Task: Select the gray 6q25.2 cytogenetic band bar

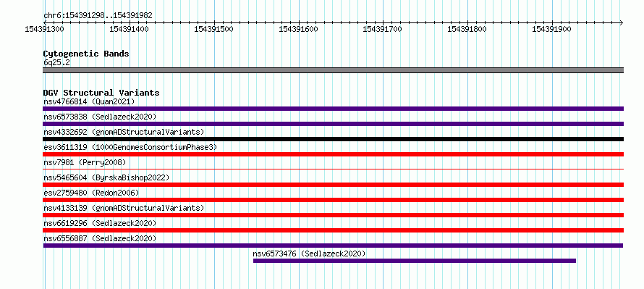Action: point(333,70)
